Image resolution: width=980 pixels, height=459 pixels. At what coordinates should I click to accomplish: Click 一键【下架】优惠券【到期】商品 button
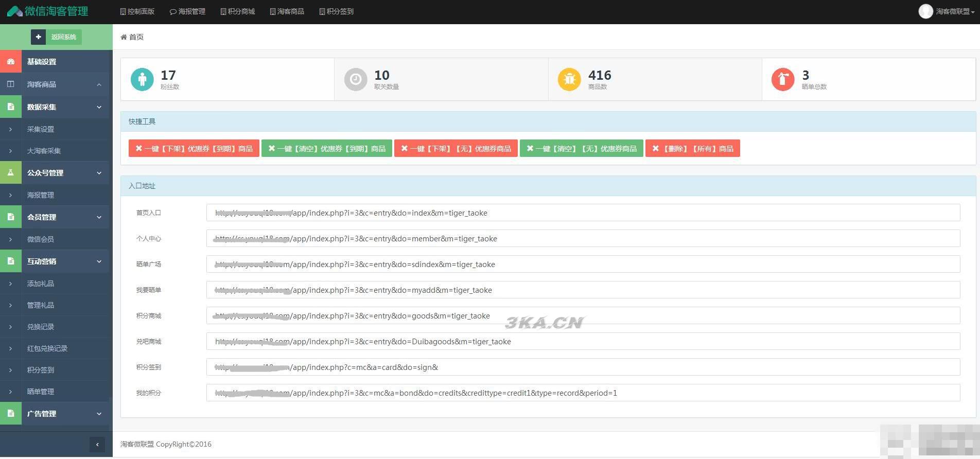pyautogui.click(x=194, y=148)
